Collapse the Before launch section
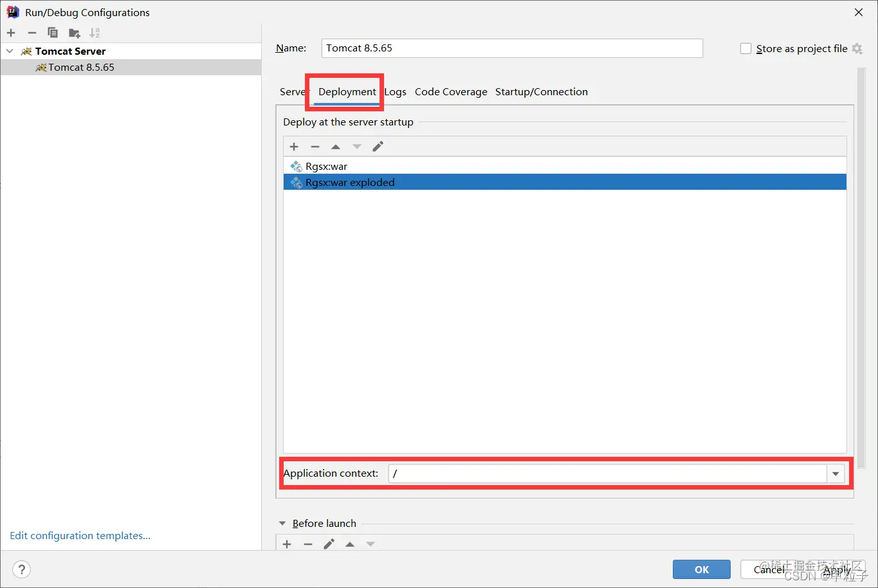Image resolution: width=878 pixels, height=588 pixels. coord(282,524)
